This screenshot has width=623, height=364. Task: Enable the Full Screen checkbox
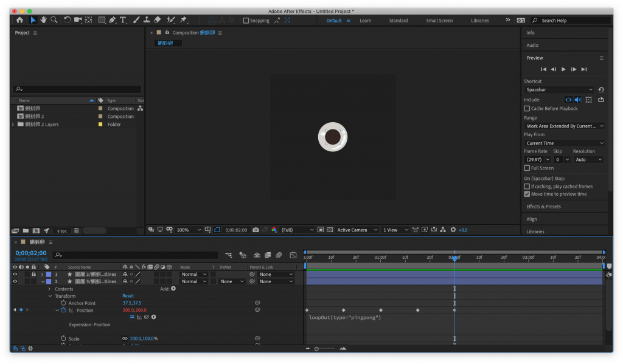click(527, 168)
